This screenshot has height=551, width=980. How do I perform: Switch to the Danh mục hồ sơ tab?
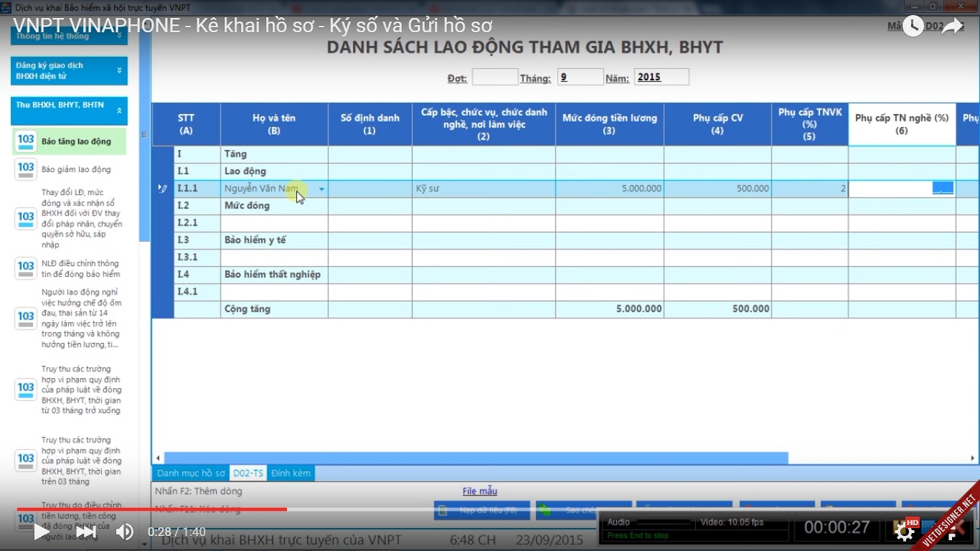coord(191,474)
